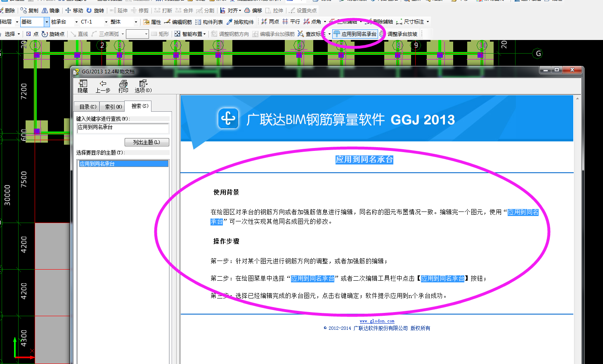Click the 延伸 (extend) tool
This screenshot has width=603, height=364.
coord(119,10)
